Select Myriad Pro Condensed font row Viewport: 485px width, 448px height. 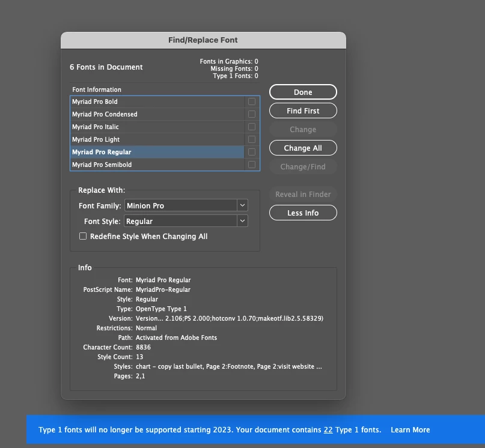point(157,114)
